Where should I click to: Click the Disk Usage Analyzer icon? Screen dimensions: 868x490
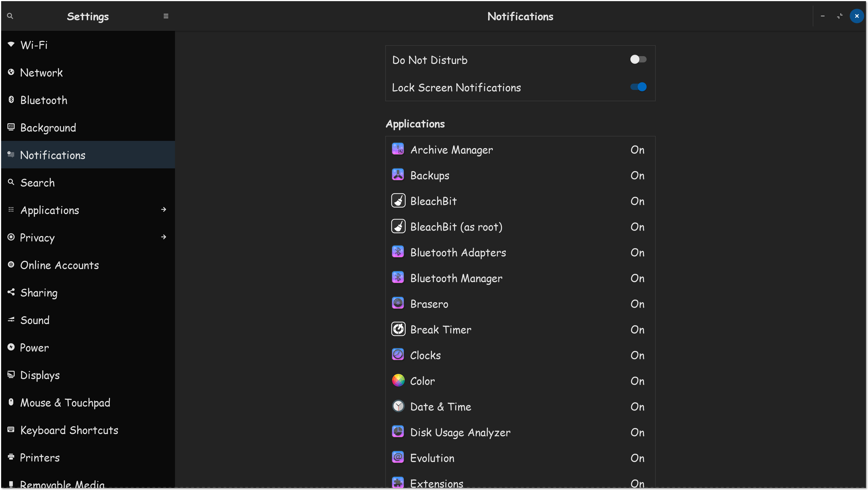point(398,432)
